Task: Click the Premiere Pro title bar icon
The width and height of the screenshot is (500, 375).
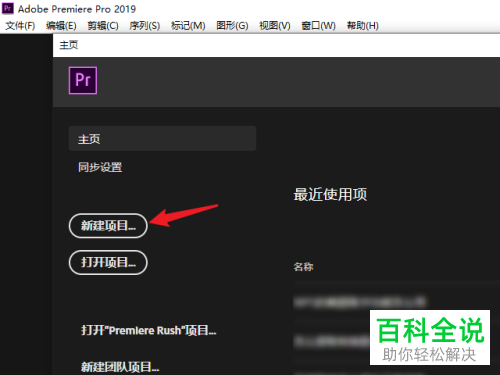Action: tap(7, 8)
